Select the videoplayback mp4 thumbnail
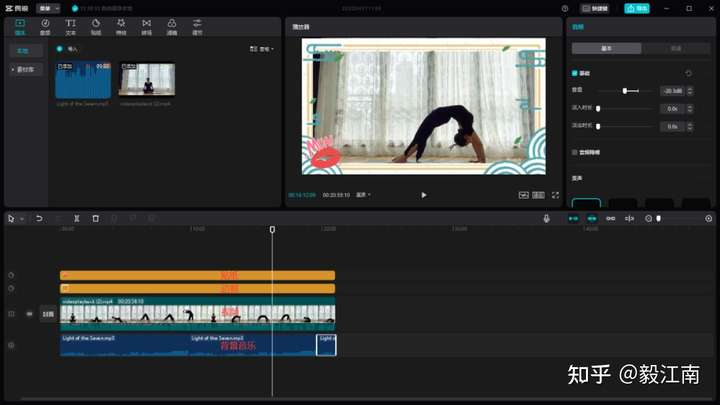The height and width of the screenshot is (405, 720). (147, 79)
